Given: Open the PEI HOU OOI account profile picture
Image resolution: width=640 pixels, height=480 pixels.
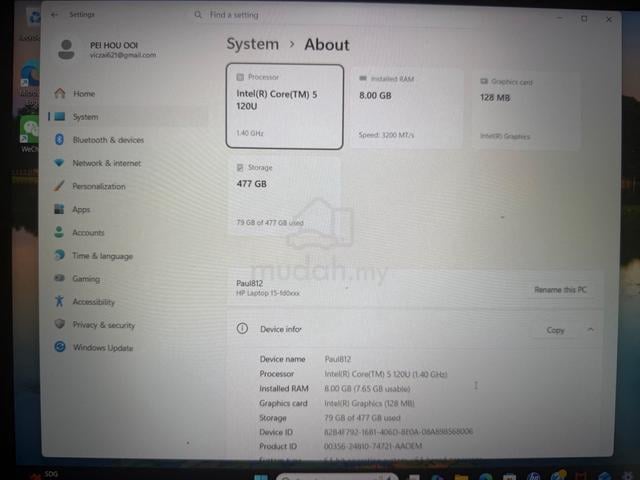Looking at the screenshot, I should click(66, 49).
